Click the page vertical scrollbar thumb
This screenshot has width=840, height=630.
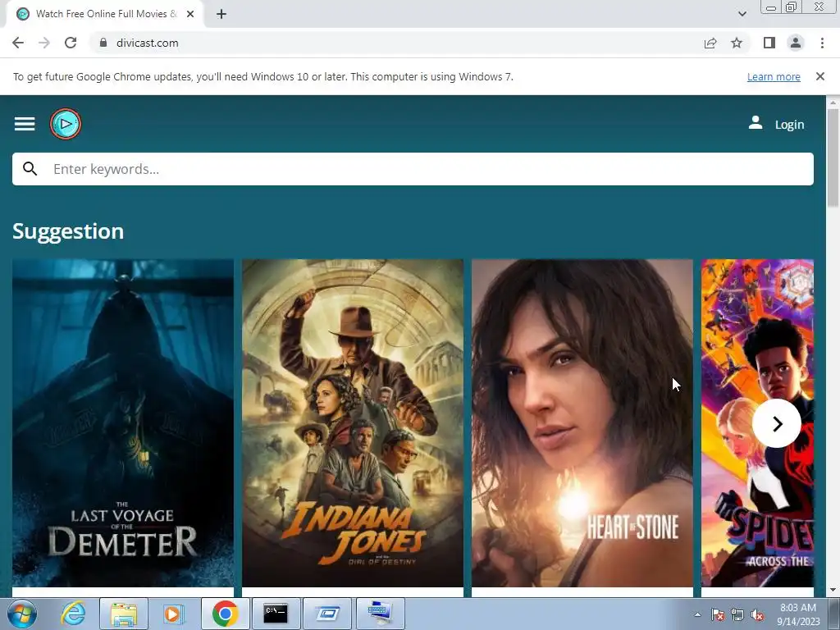(833, 157)
